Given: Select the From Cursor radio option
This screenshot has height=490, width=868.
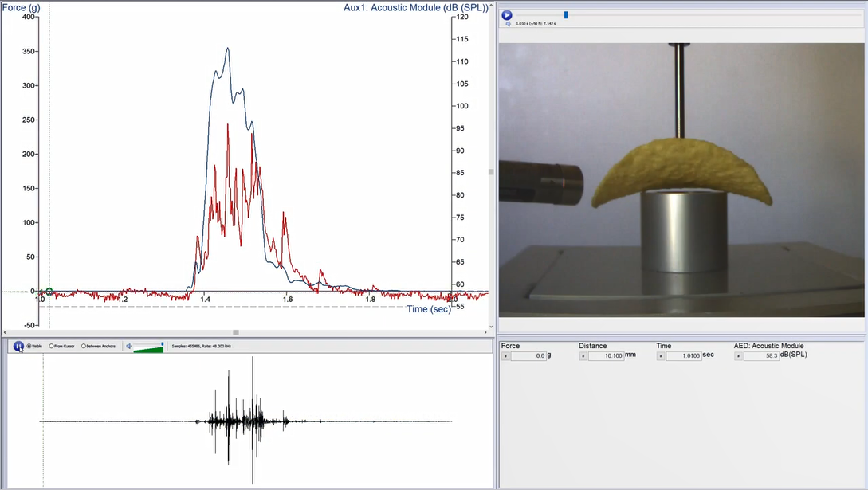Looking at the screenshot, I should (x=52, y=346).
